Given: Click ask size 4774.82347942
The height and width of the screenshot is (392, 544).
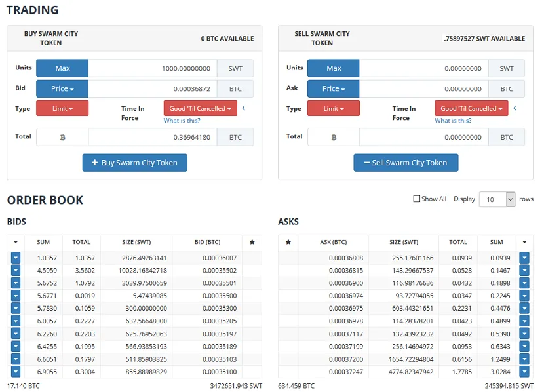Looking at the screenshot, I should point(411,372).
